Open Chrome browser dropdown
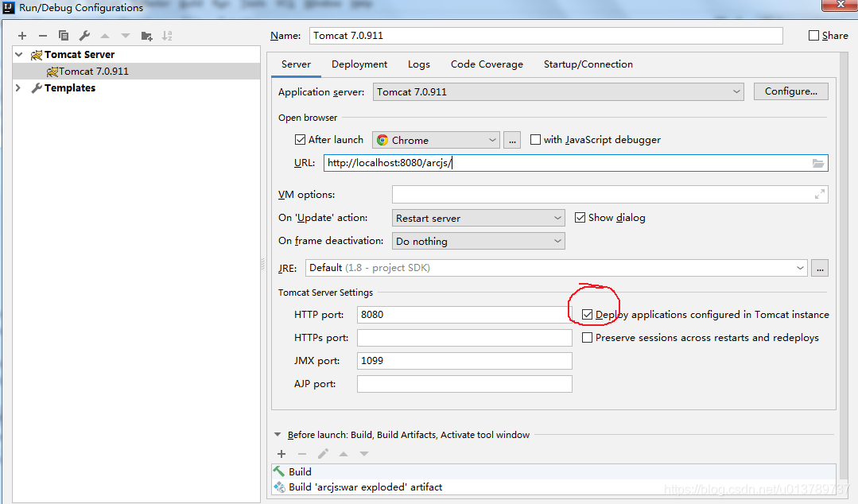Screen dimensions: 858x504 [436, 140]
